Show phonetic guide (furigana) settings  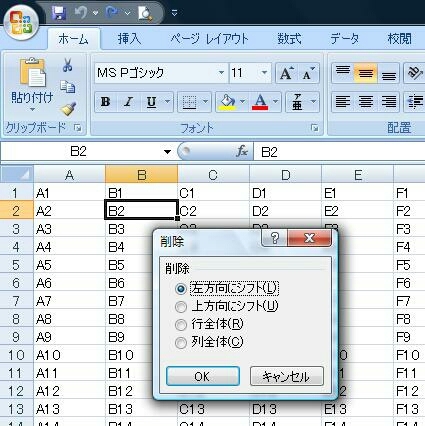[297, 102]
